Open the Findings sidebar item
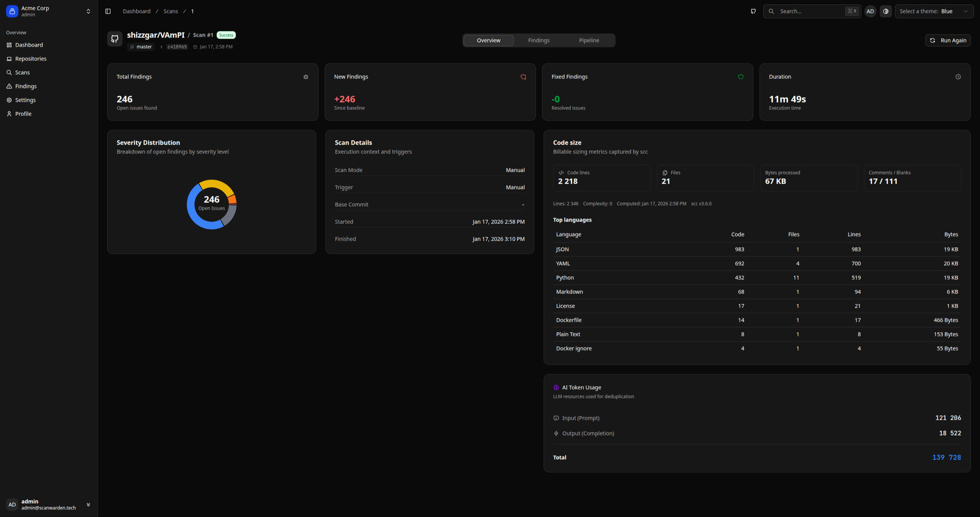Screen dimensions: 980x517 pos(26,86)
